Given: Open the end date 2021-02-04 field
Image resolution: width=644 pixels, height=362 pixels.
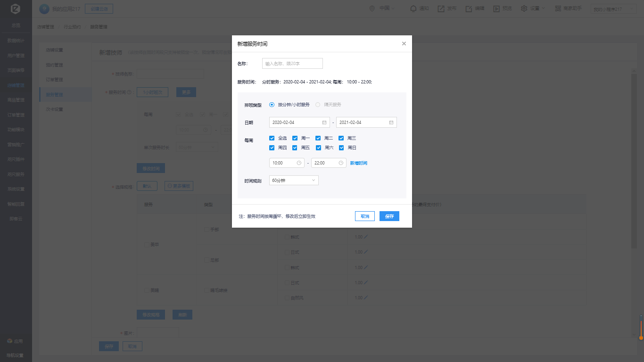Looking at the screenshot, I should tap(366, 122).
